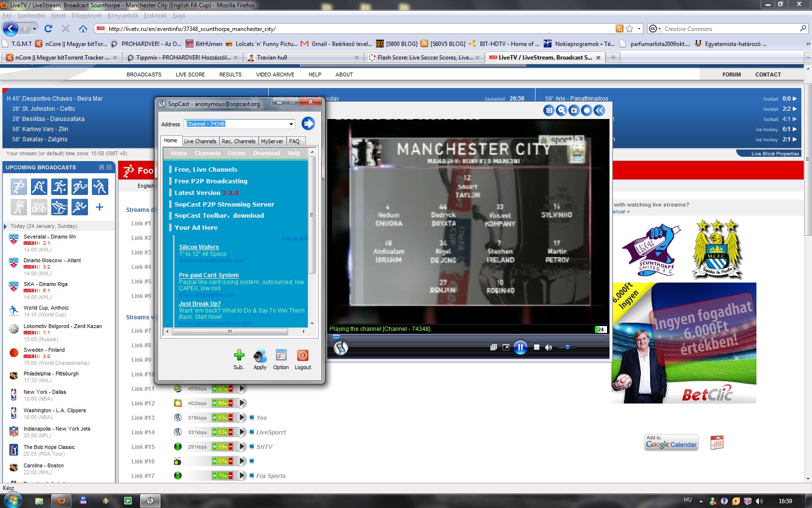Switch to SopCast Rec. Channels tab
The image size is (812, 508).
click(238, 141)
